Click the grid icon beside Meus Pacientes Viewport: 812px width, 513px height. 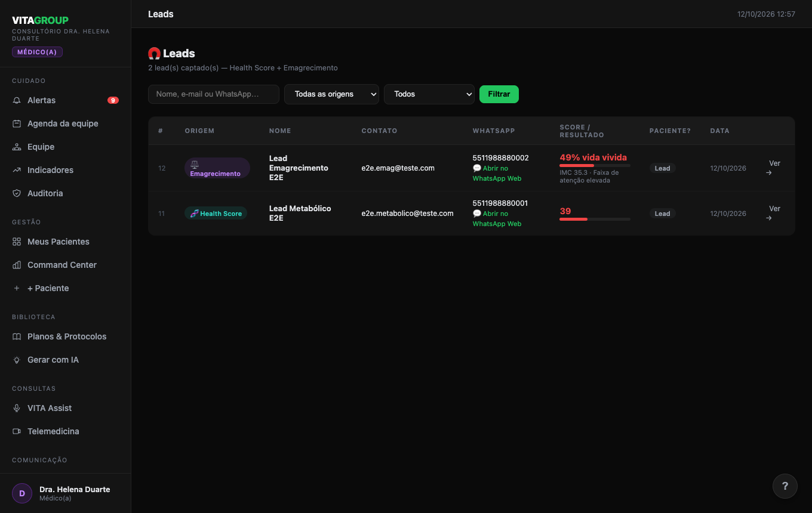point(17,242)
